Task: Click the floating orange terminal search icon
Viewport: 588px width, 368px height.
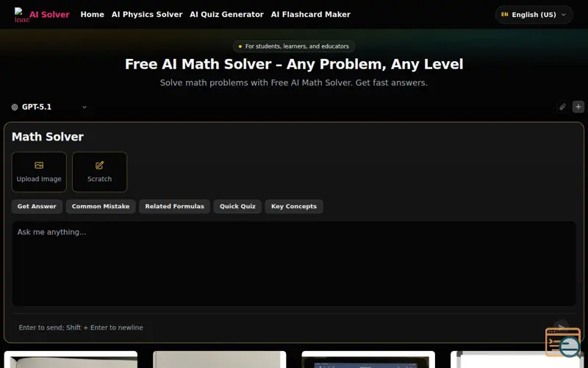Action: click(564, 342)
